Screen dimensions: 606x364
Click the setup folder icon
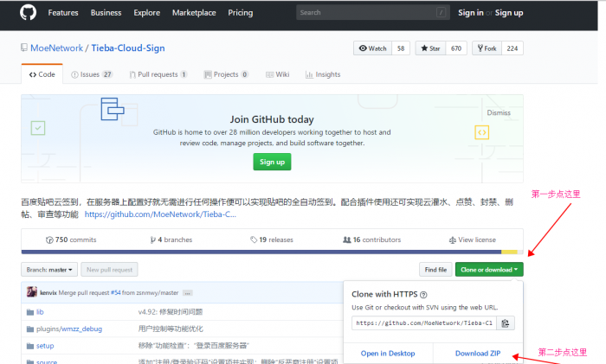pos(30,345)
